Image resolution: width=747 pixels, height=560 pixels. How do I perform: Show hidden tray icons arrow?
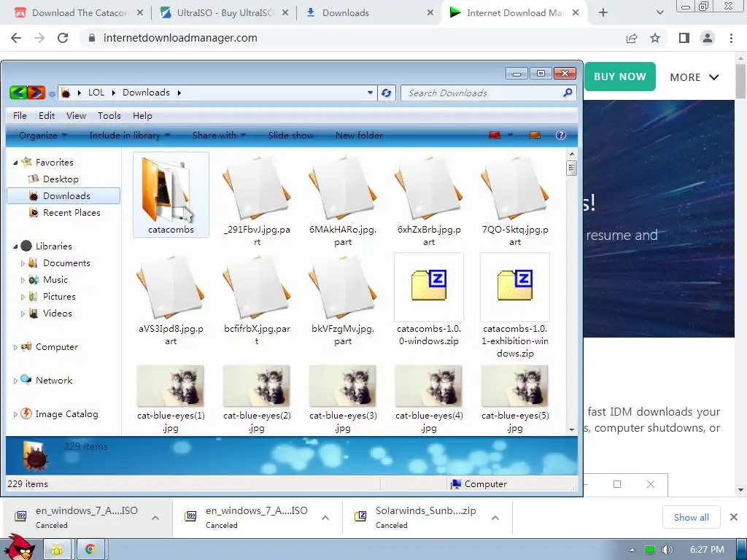(632, 550)
